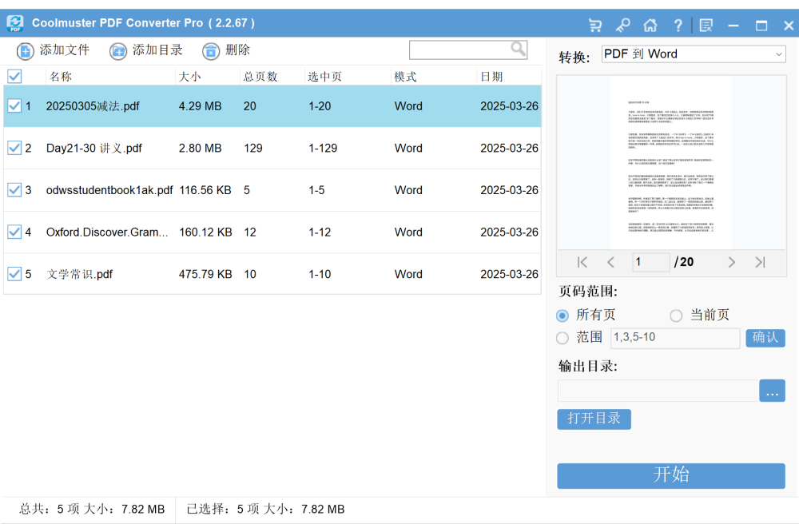Select the 范围 page range radio button
Screen dimensions: 799x532
[562, 338]
